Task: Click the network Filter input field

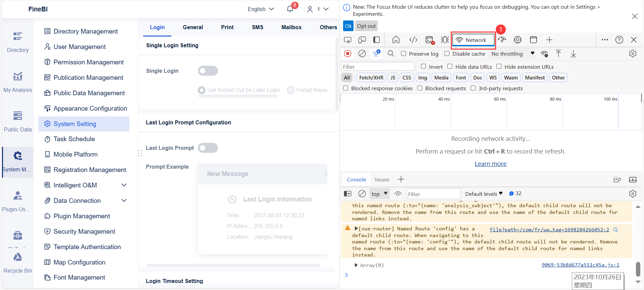Action: tap(378, 67)
